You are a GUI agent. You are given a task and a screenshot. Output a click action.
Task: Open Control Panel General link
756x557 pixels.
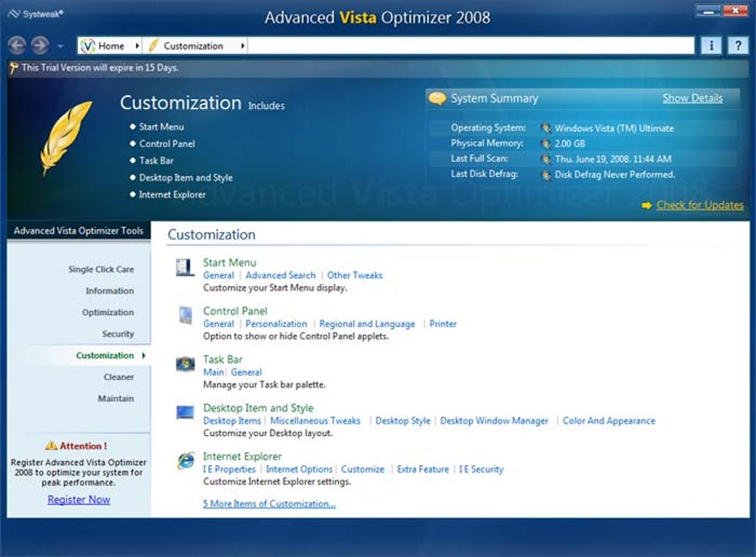coord(219,324)
